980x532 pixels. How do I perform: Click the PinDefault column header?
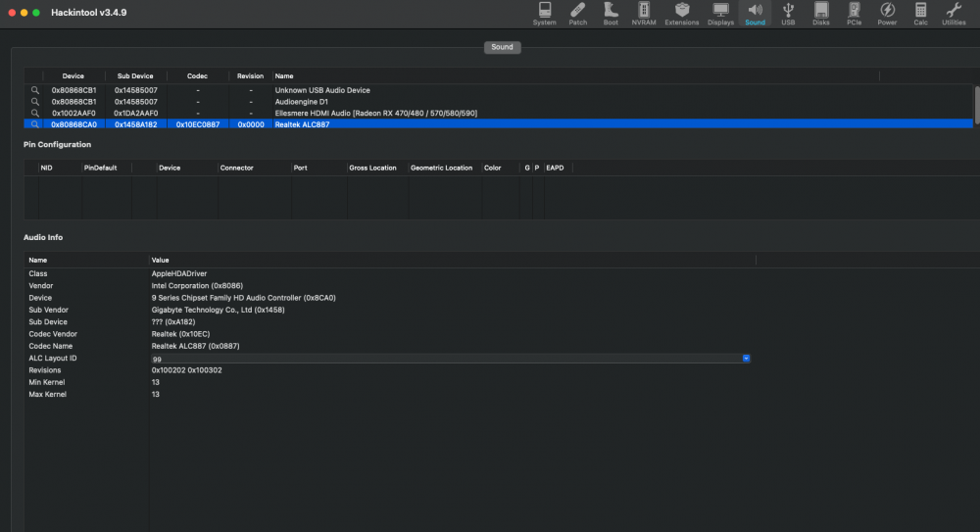click(x=100, y=168)
